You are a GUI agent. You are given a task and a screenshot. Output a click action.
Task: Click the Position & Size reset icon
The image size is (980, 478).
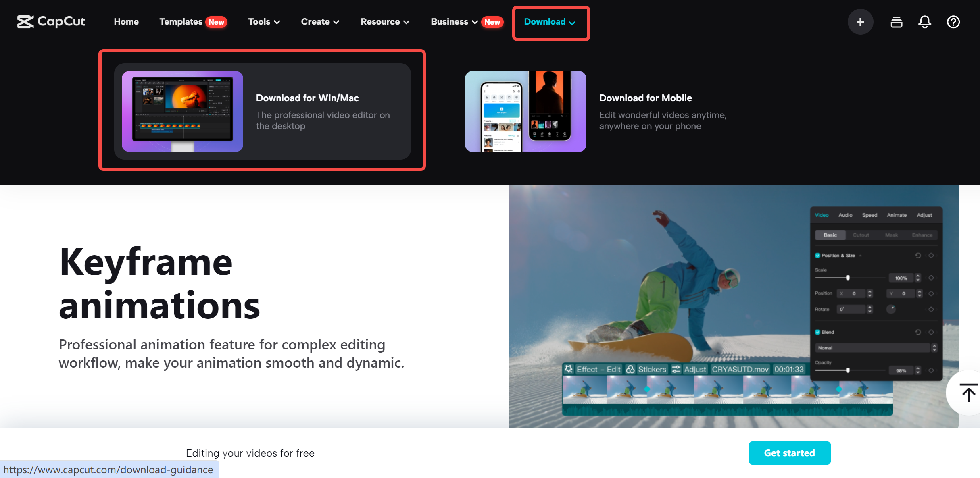(918, 256)
